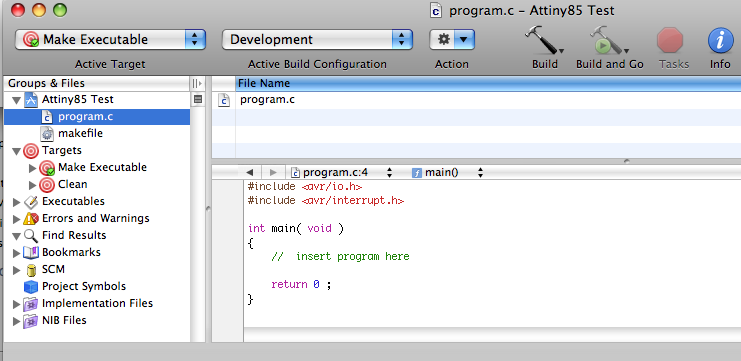Click the Make Executable target icon in the tree
Viewport: 741px width, 361px height.
click(47, 168)
